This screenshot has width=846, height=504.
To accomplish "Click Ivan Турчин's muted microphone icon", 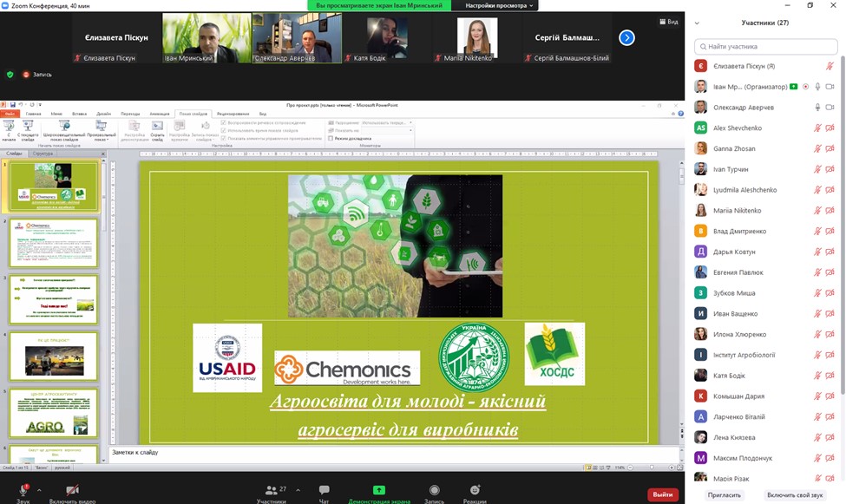I will pyautogui.click(x=818, y=169).
